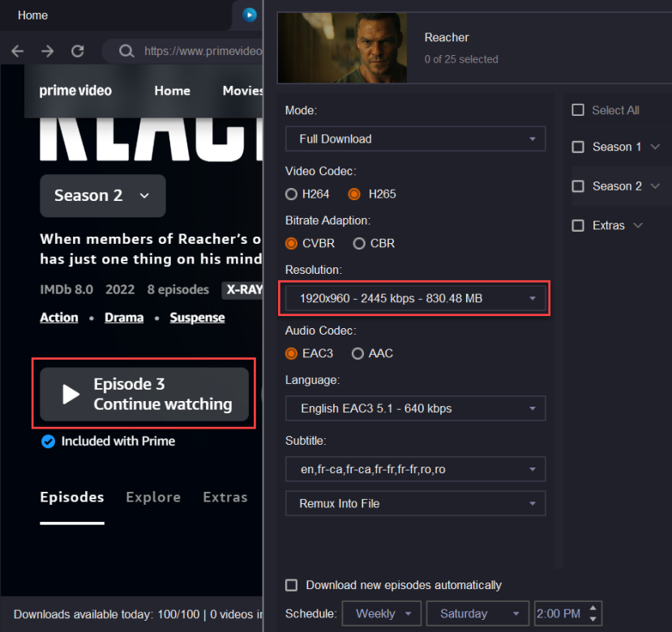672x632 pixels.
Task: Switch to the Explore tab
Action: point(153,497)
